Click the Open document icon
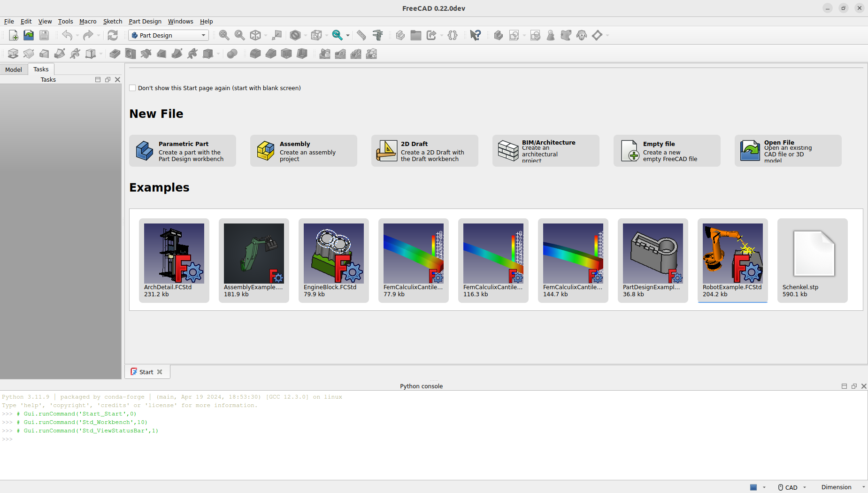 (29, 35)
